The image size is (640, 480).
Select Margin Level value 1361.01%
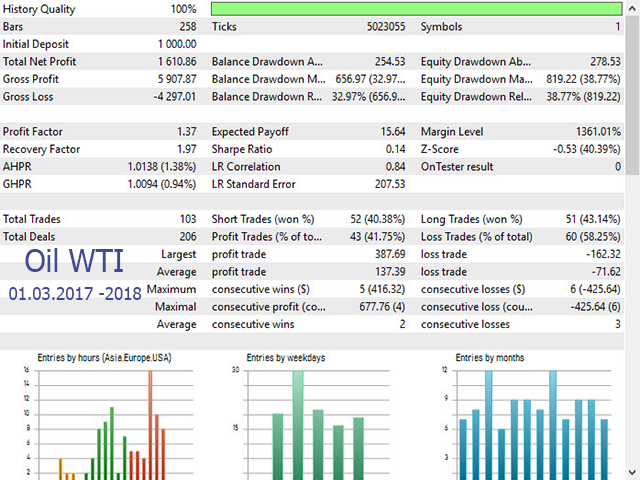598,132
